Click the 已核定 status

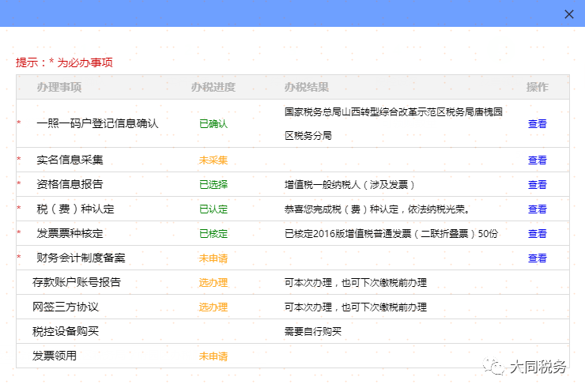(213, 233)
